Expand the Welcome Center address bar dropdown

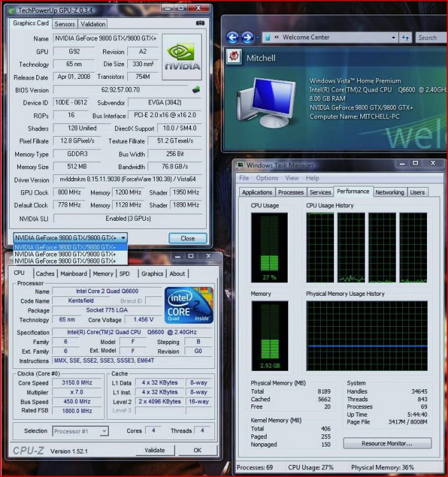(x=393, y=38)
